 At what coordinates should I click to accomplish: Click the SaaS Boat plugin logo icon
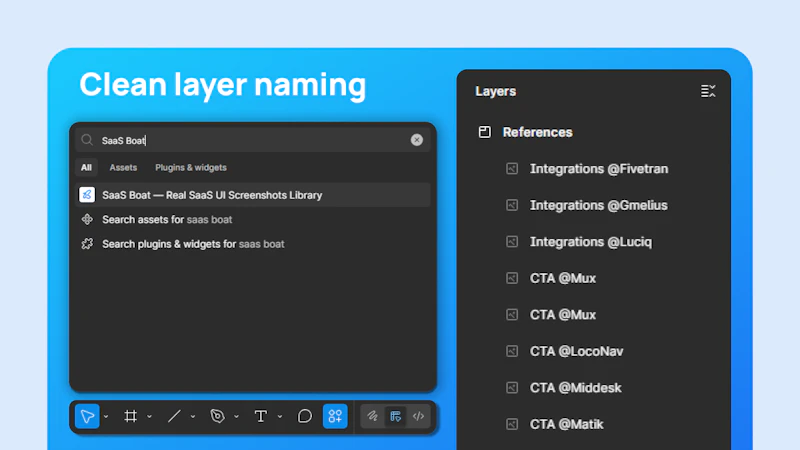[87, 195]
